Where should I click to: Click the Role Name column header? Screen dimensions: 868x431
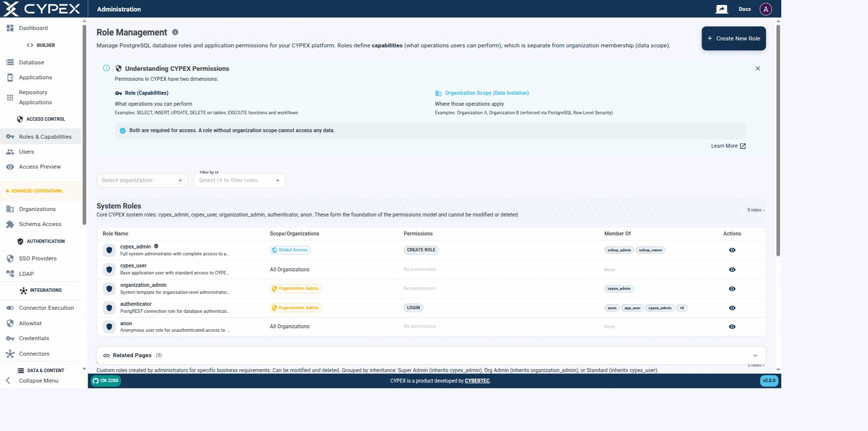[116, 233]
